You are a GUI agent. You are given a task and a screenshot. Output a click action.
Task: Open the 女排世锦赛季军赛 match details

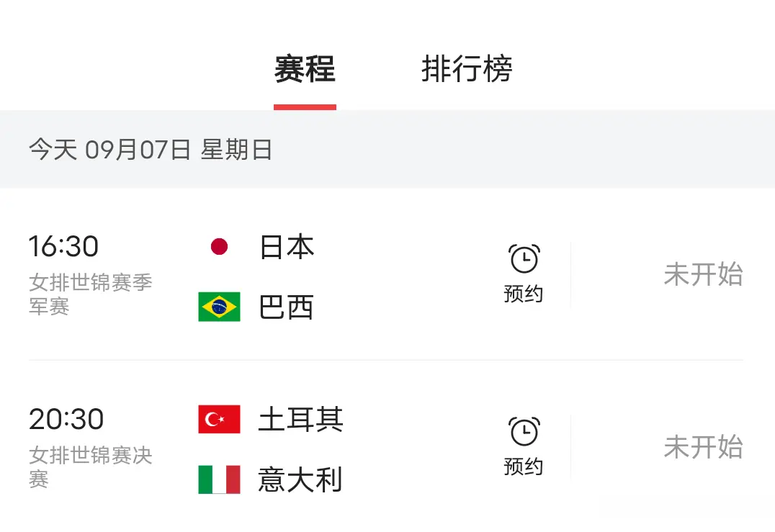click(90, 293)
